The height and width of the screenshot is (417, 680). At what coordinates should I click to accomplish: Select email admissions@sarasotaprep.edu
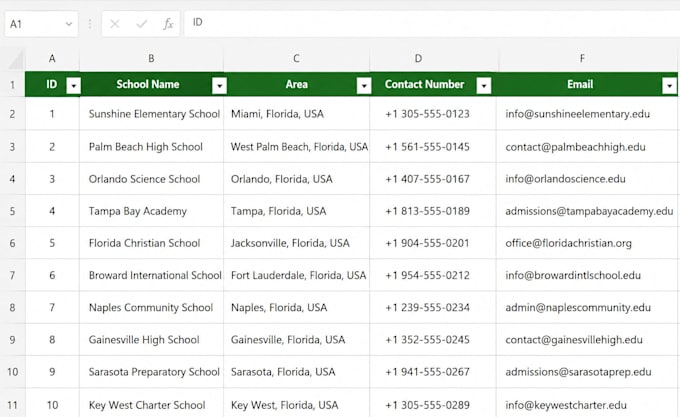click(x=579, y=372)
